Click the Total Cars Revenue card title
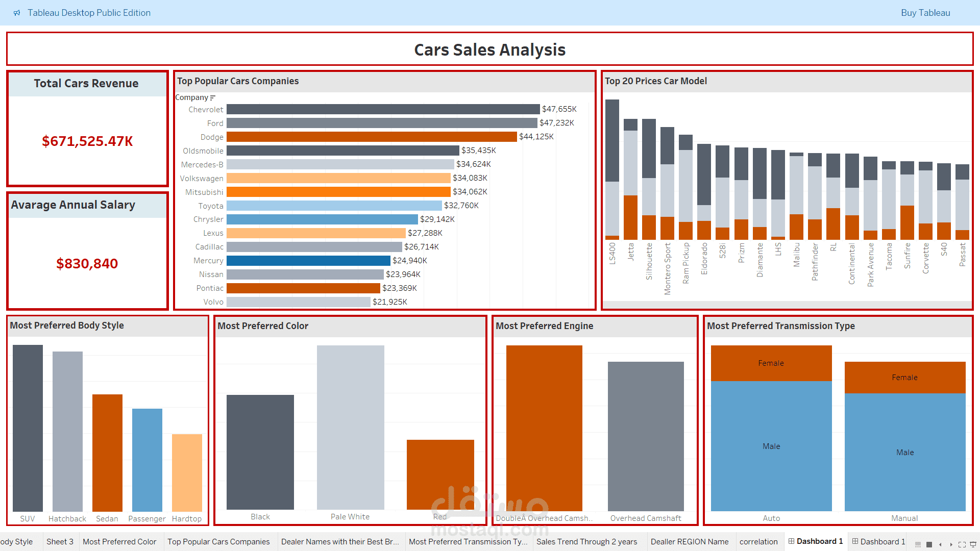This screenshot has height=551, width=980. (x=86, y=84)
